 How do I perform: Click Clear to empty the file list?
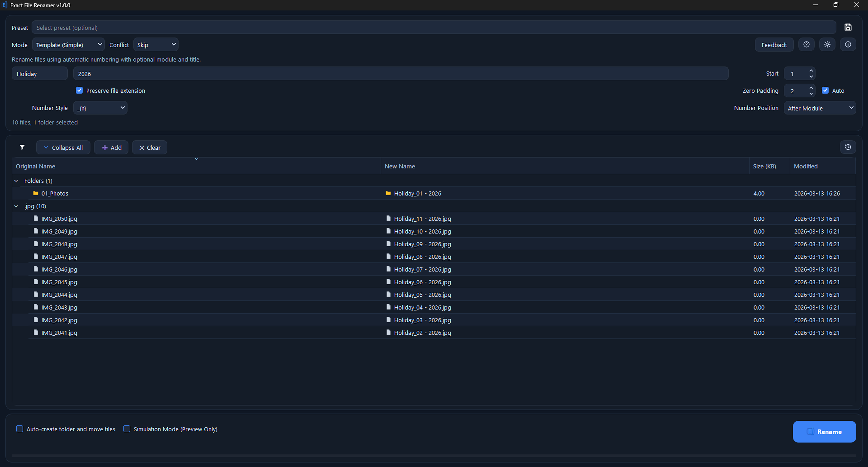pyautogui.click(x=149, y=147)
